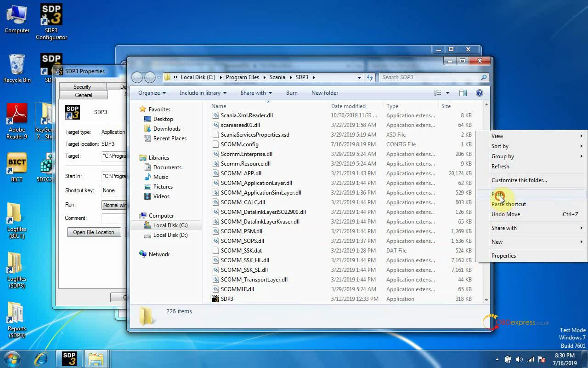Screen dimensions: 588x368
Task: Launch Internet Explorer from the taskbar
Action: pyautogui.click(x=41, y=359)
